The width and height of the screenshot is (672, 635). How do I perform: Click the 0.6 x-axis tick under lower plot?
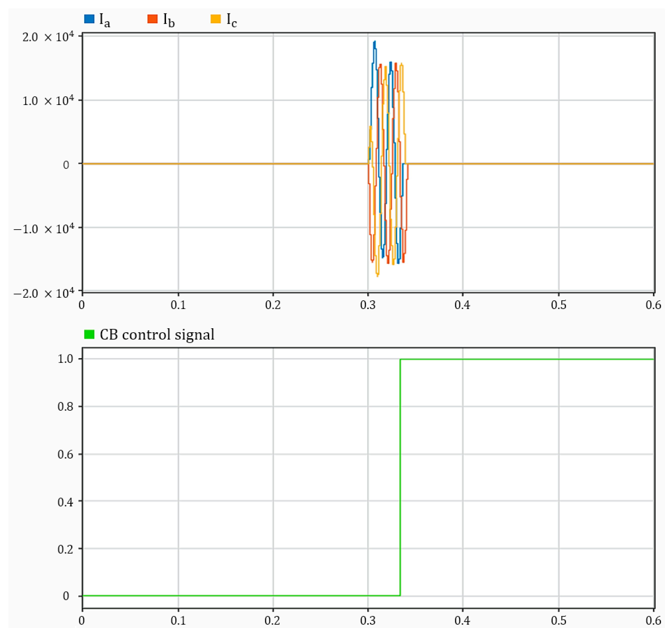tap(653, 620)
